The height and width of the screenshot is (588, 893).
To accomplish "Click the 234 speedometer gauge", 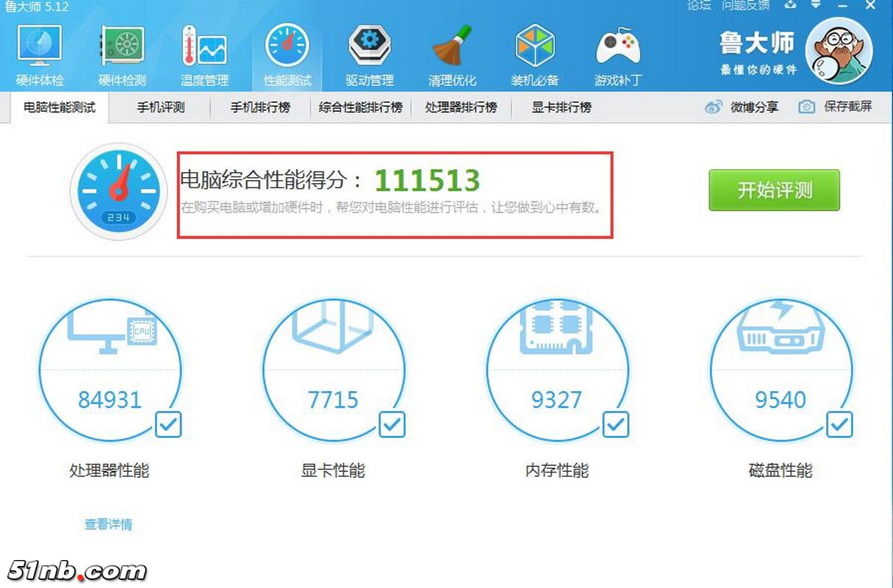I will coord(118,191).
